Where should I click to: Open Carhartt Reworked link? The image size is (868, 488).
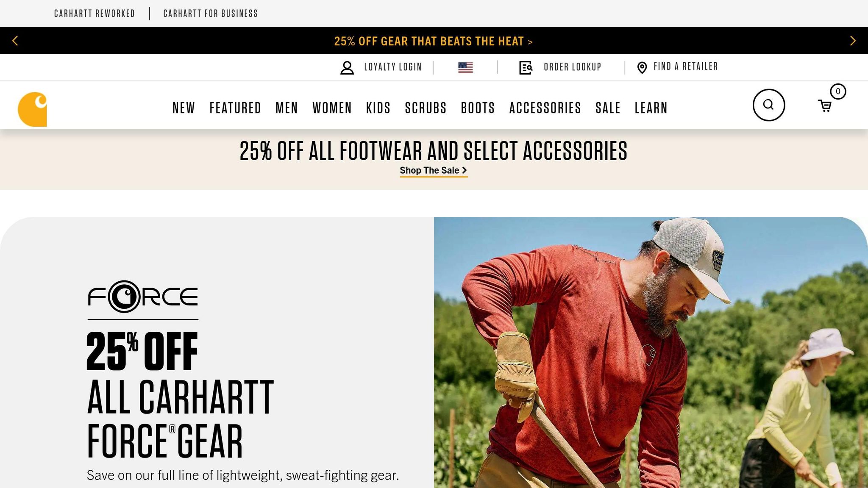(95, 14)
